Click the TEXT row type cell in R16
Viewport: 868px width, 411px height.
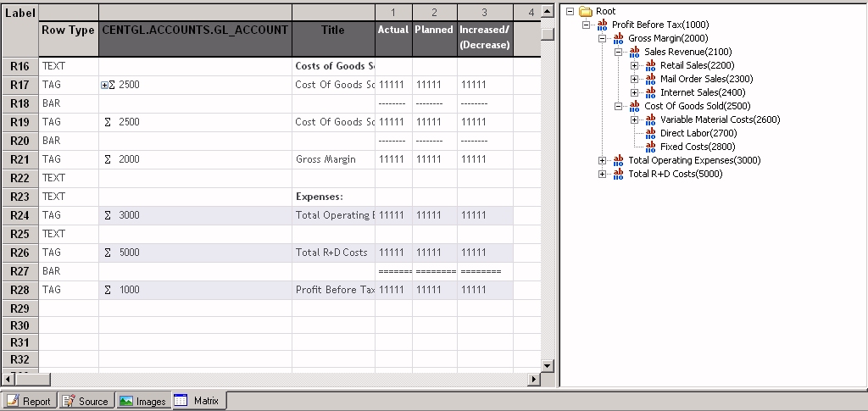(x=68, y=66)
